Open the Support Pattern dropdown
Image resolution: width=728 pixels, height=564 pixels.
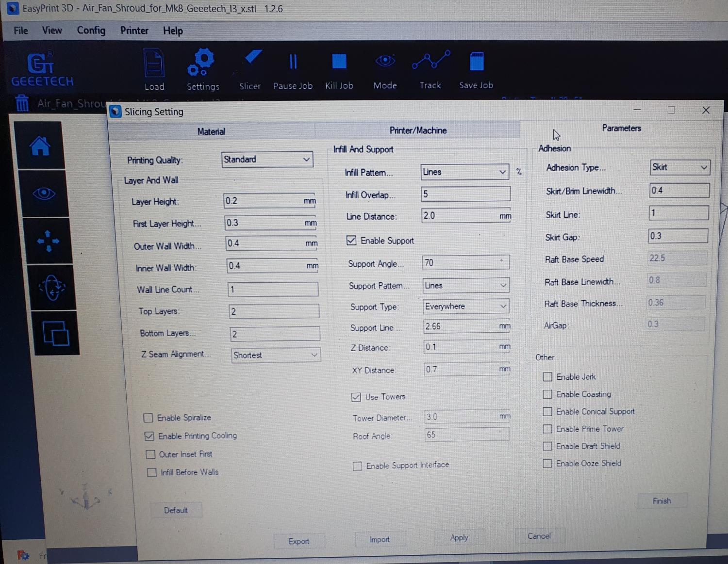pyautogui.click(x=466, y=286)
